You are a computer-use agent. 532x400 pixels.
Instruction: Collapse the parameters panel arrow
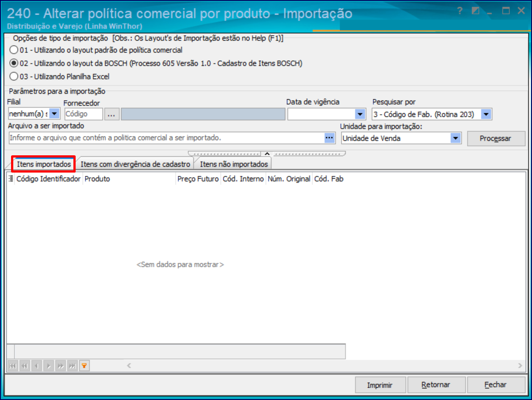click(267, 154)
